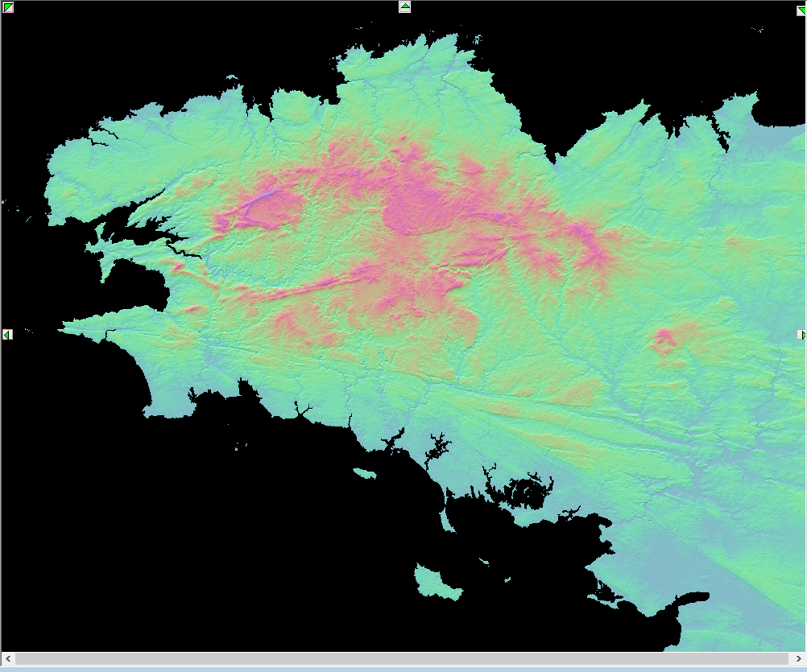807x672 pixels.
Task: Click the top-left corner diagonal pan arrow
Action: [8, 6]
